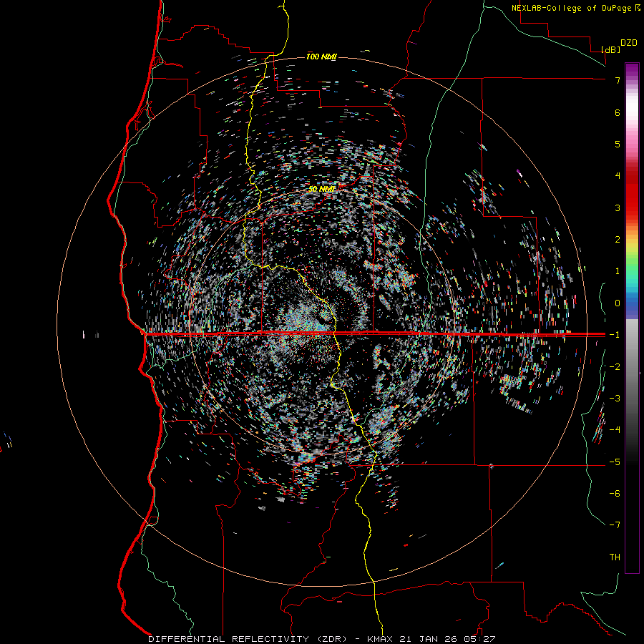Select the -5 value on the scale
The width and height of the screenshot is (644, 644).
coord(615,462)
